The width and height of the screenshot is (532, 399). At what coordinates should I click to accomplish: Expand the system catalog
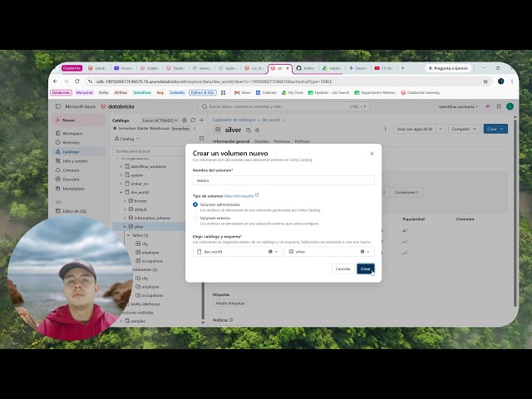tap(121, 175)
